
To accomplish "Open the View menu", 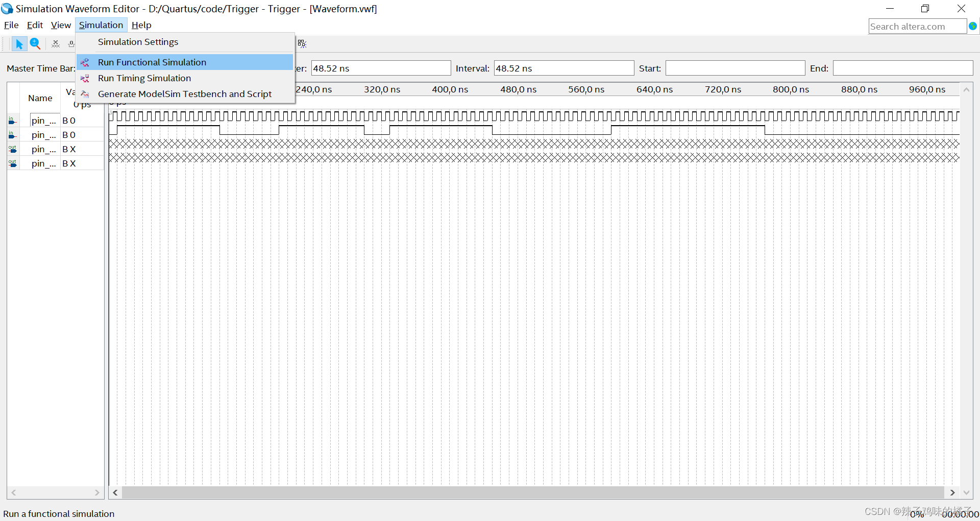I will [x=61, y=25].
